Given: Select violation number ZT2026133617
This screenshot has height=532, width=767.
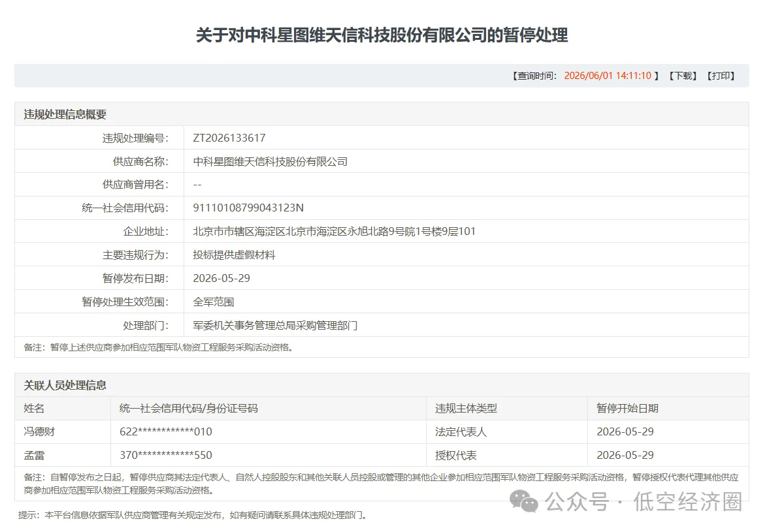Looking at the screenshot, I should pyautogui.click(x=229, y=138).
